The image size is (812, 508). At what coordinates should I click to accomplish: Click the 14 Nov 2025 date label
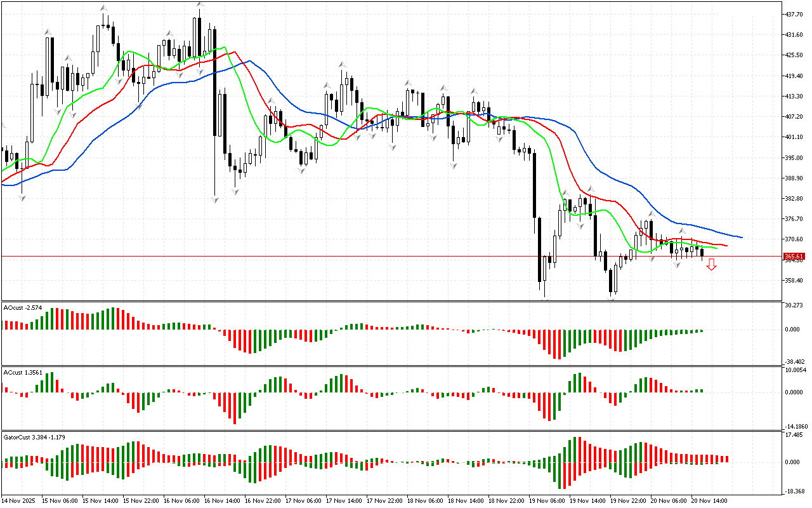pyautogui.click(x=19, y=500)
